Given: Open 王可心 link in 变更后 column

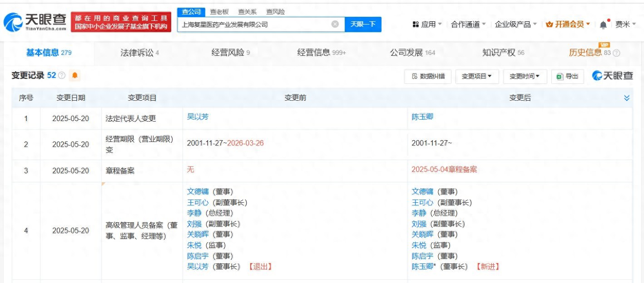Looking at the screenshot, I should 422,202.
